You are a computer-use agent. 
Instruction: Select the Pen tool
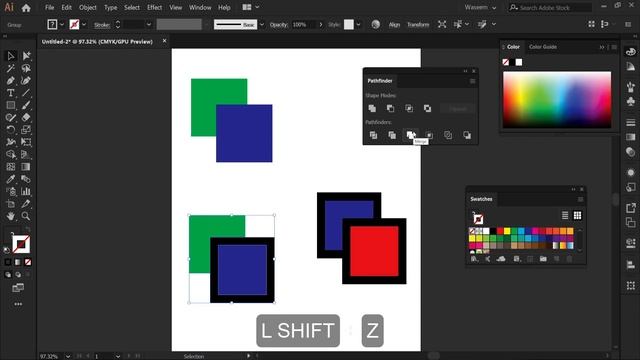(x=11, y=80)
